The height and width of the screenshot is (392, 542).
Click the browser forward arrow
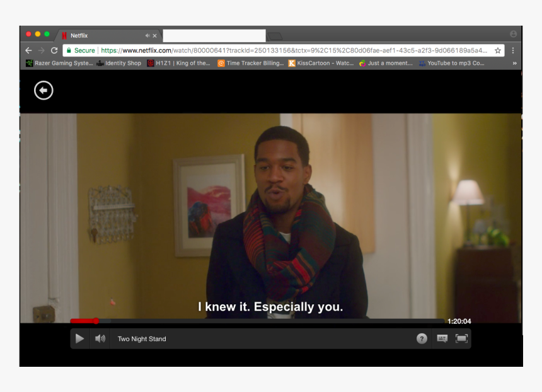(42, 50)
